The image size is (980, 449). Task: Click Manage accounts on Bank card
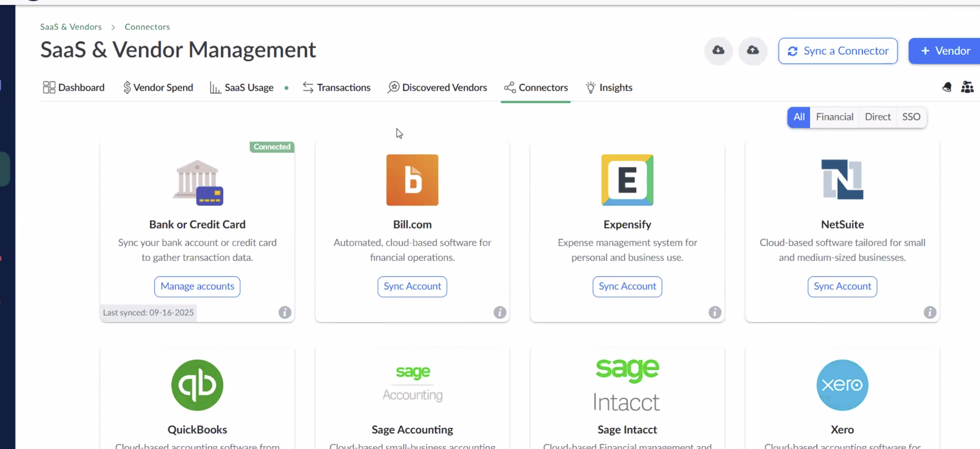(x=197, y=286)
